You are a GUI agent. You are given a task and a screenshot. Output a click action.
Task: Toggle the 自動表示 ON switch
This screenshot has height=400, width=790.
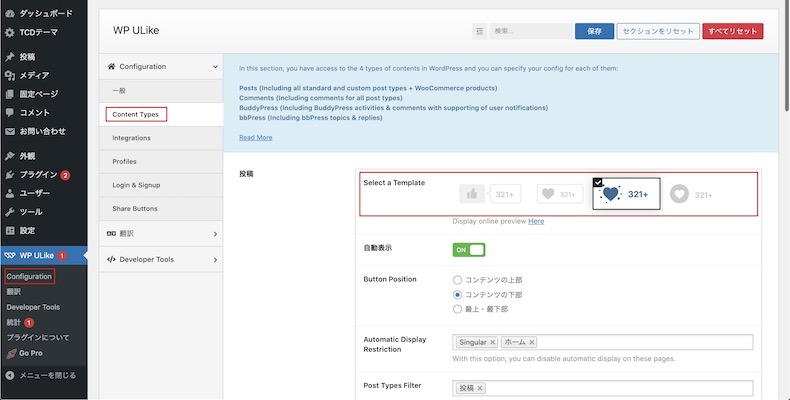click(469, 250)
